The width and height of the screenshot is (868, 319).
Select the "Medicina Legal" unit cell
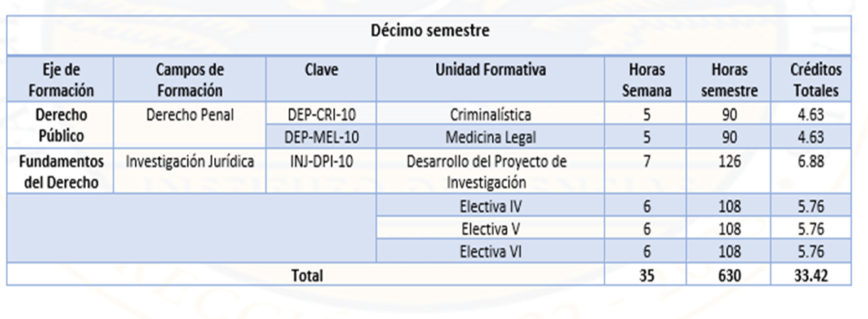click(x=490, y=136)
